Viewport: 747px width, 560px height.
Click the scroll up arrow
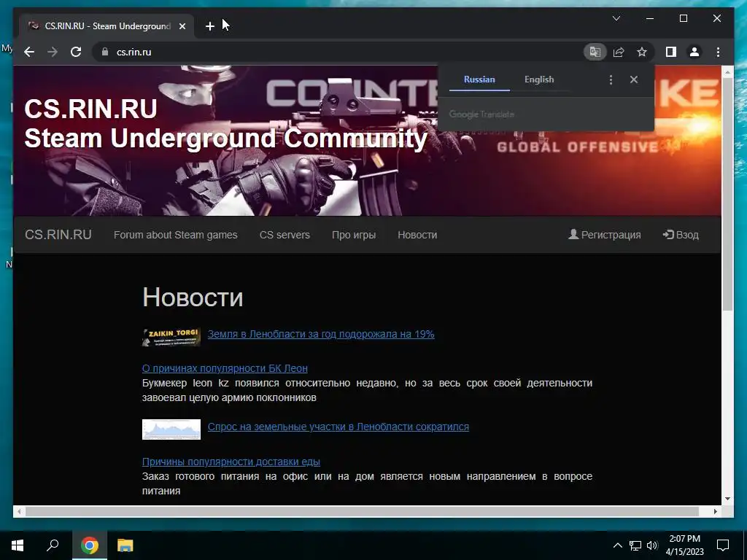pos(727,72)
